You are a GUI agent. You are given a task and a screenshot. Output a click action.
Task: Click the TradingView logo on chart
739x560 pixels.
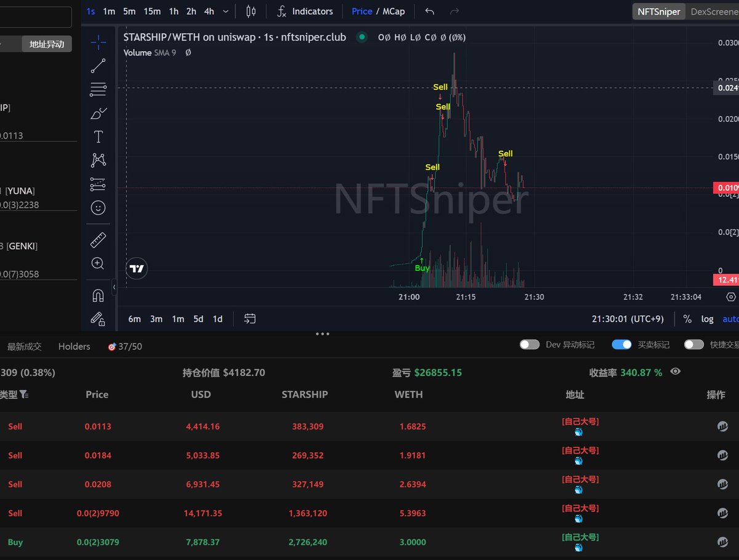click(137, 268)
